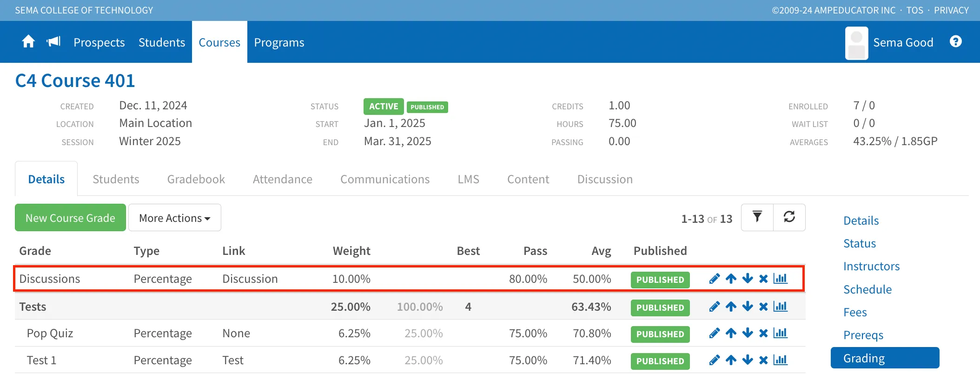Move the Tests grade up

[x=731, y=307]
